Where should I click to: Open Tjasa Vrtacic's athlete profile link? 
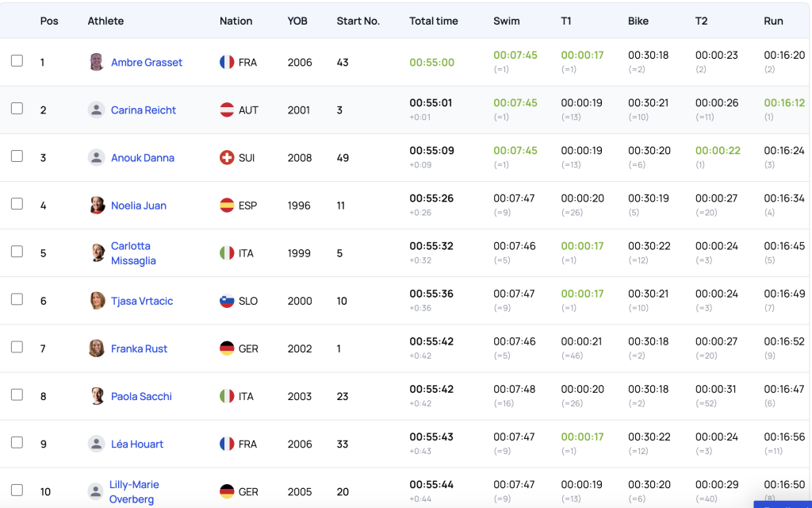tap(142, 301)
